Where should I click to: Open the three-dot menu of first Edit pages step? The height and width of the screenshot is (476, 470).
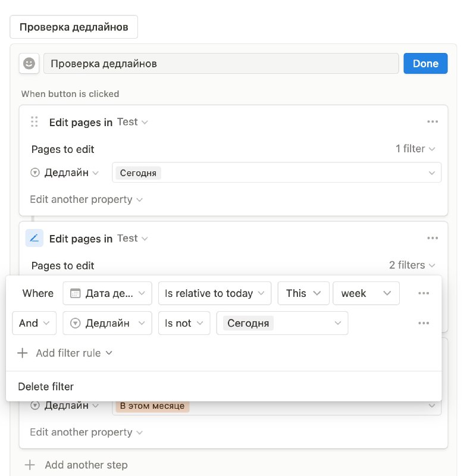433,122
